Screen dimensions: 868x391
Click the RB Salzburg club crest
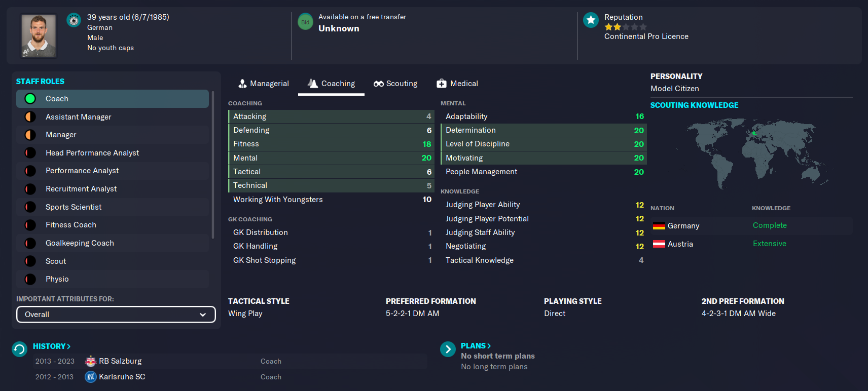(91, 361)
